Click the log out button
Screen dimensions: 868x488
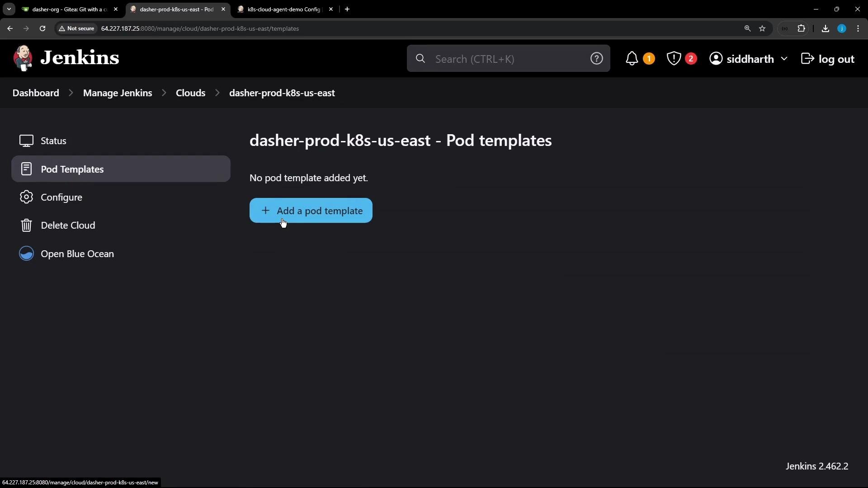point(827,59)
